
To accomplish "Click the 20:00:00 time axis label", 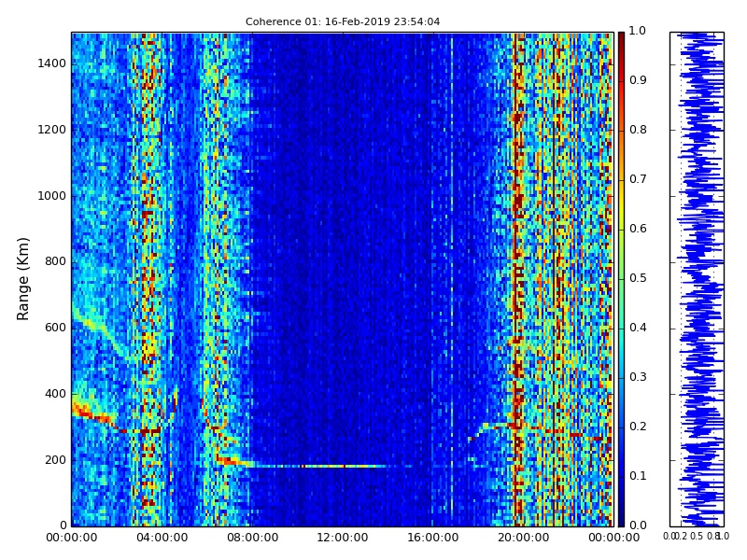I will (524, 538).
